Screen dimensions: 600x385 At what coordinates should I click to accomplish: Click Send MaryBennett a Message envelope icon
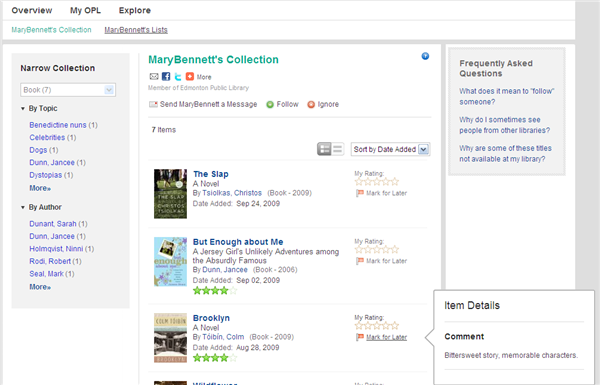(x=153, y=104)
